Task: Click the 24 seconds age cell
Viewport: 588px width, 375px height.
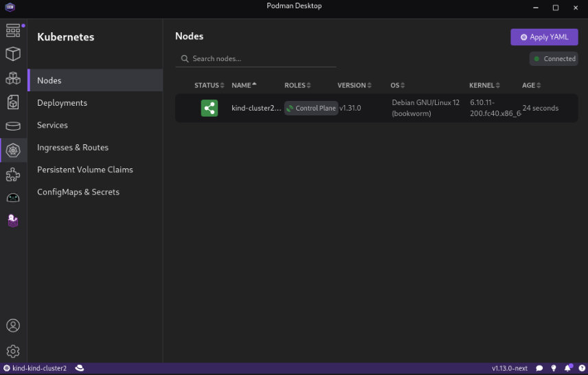Action: [541, 108]
